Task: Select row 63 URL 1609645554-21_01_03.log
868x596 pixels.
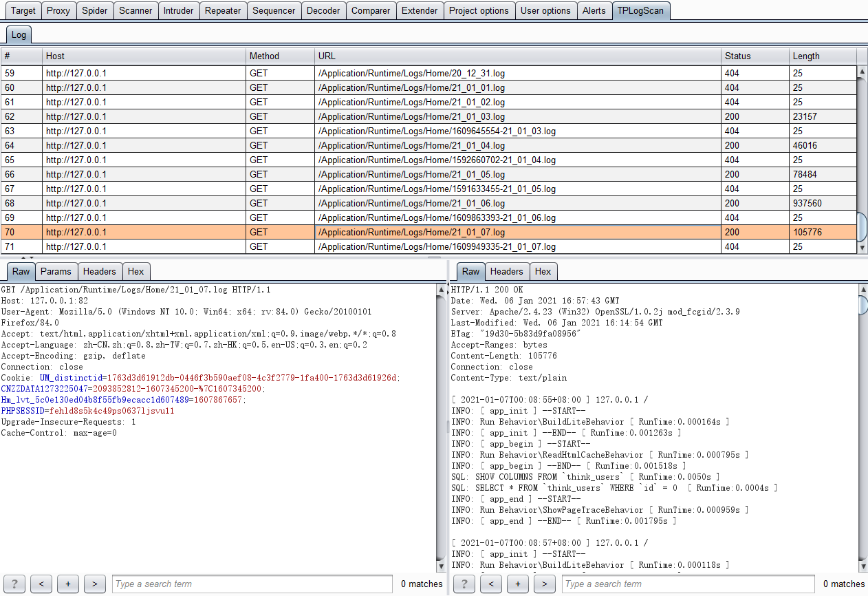Action: point(428,131)
